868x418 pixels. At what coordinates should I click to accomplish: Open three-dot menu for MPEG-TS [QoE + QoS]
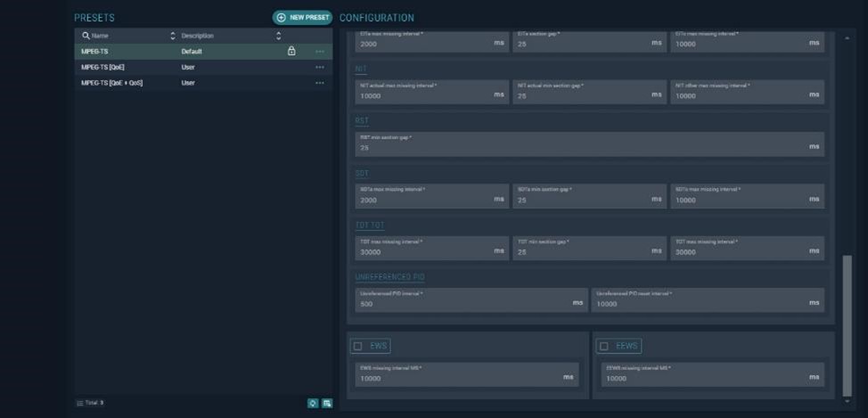pyautogui.click(x=319, y=83)
